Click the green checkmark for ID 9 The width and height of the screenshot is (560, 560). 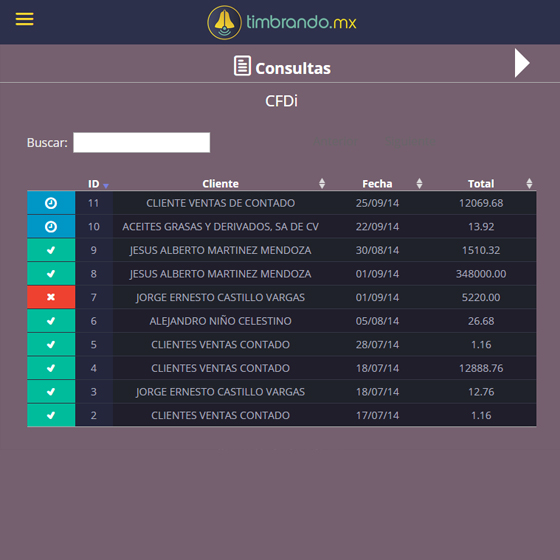point(51,250)
